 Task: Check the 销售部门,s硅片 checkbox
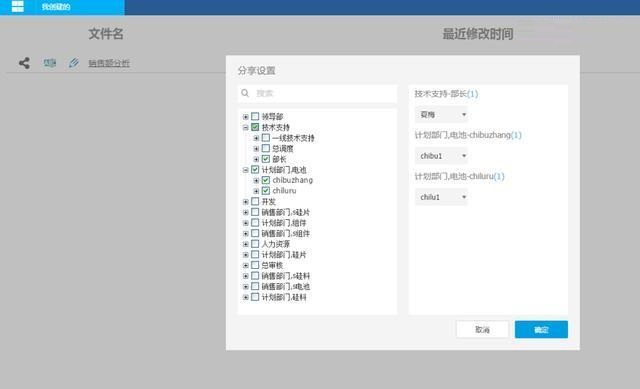click(x=255, y=212)
